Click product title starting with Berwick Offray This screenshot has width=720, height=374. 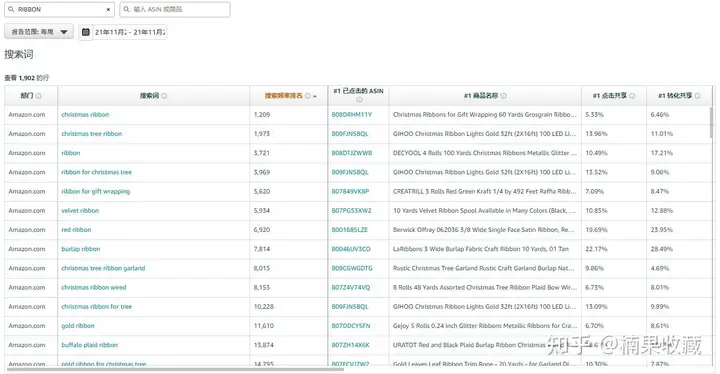(x=484, y=230)
